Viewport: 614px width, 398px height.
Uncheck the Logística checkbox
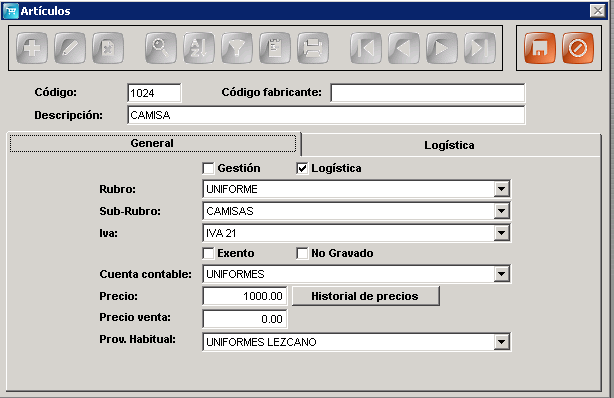tap(302, 168)
